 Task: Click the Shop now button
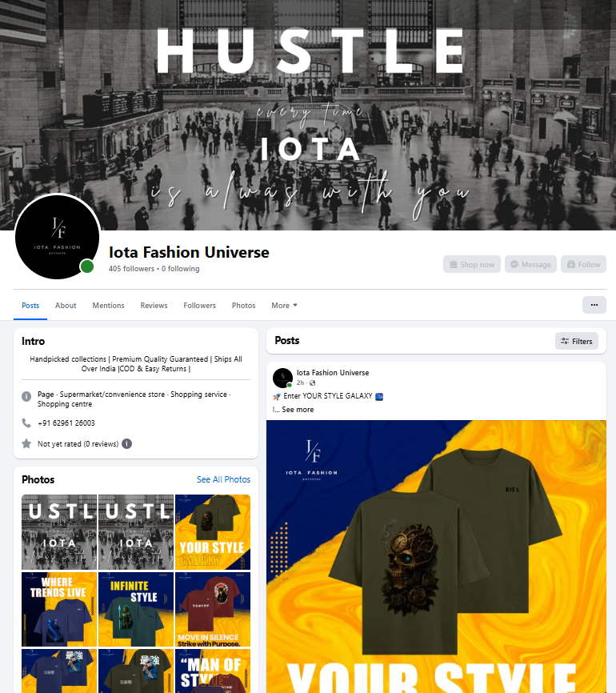click(x=472, y=264)
